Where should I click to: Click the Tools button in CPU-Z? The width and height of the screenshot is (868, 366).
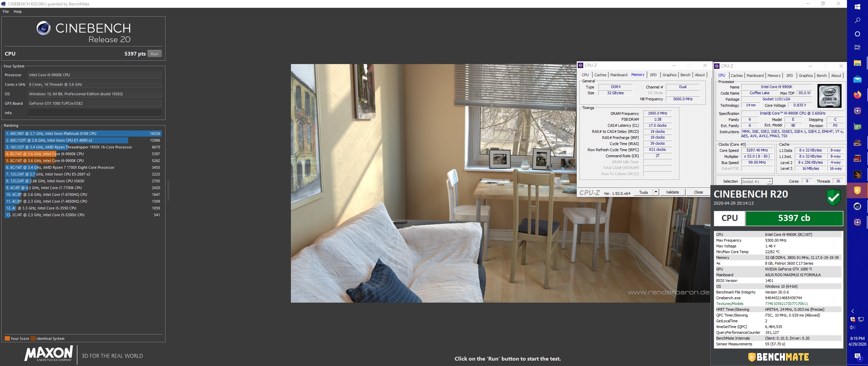[x=644, y=192]
